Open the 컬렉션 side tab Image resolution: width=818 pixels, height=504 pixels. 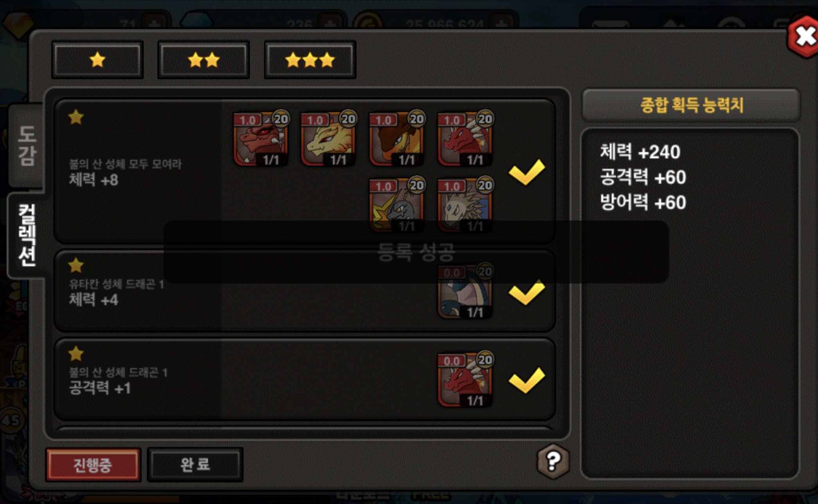click(26, 235)
